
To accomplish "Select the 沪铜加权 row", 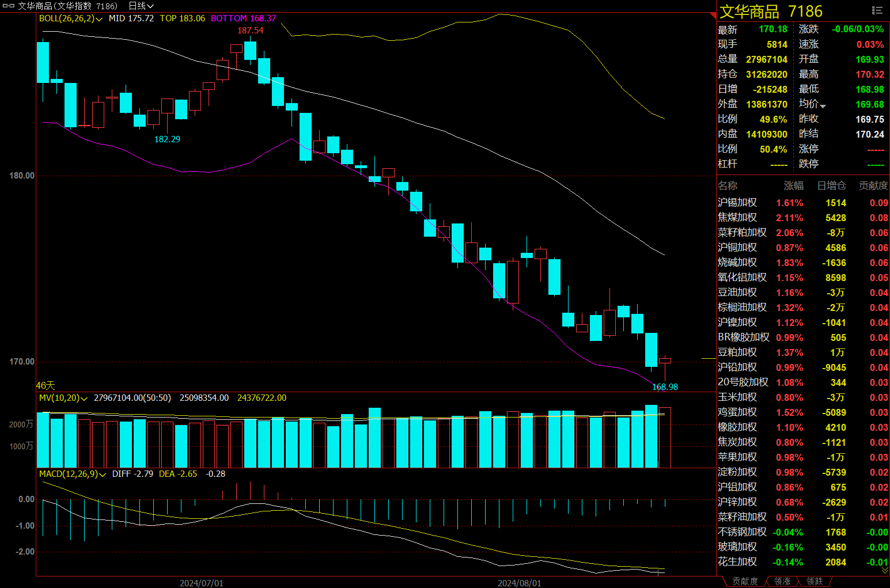I will point(803,248).
